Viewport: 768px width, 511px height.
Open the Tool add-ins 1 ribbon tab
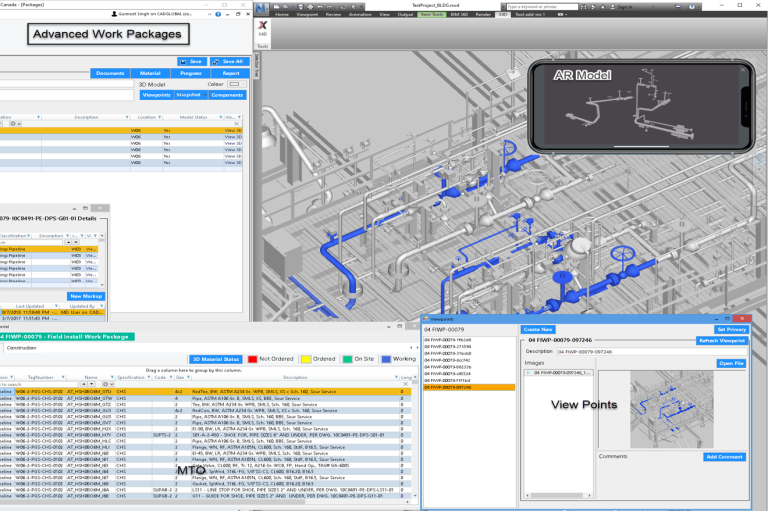click(529, 15)
